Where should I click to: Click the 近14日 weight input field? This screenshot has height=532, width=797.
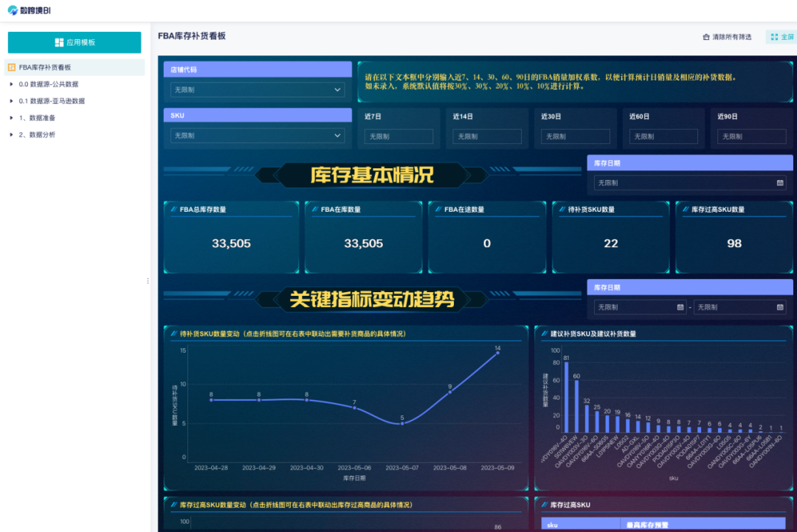coord(487,137)
